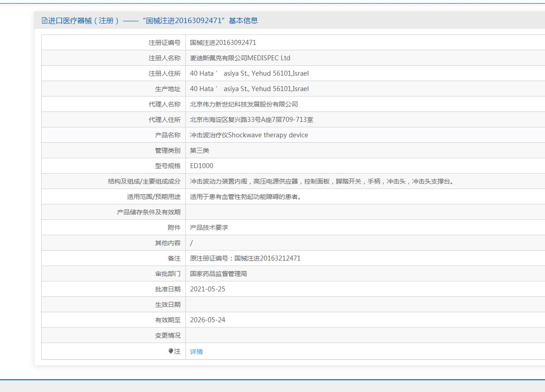Viewport: 545px width, 392px height.
Task: Click the address value in the 注册人住所 row
Action: (x=250, y=73)
